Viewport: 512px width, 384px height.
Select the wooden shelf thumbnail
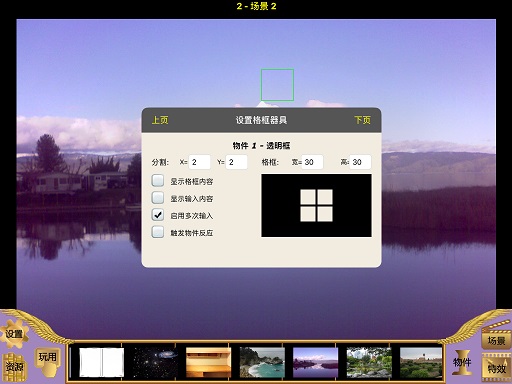click(208, 362)
